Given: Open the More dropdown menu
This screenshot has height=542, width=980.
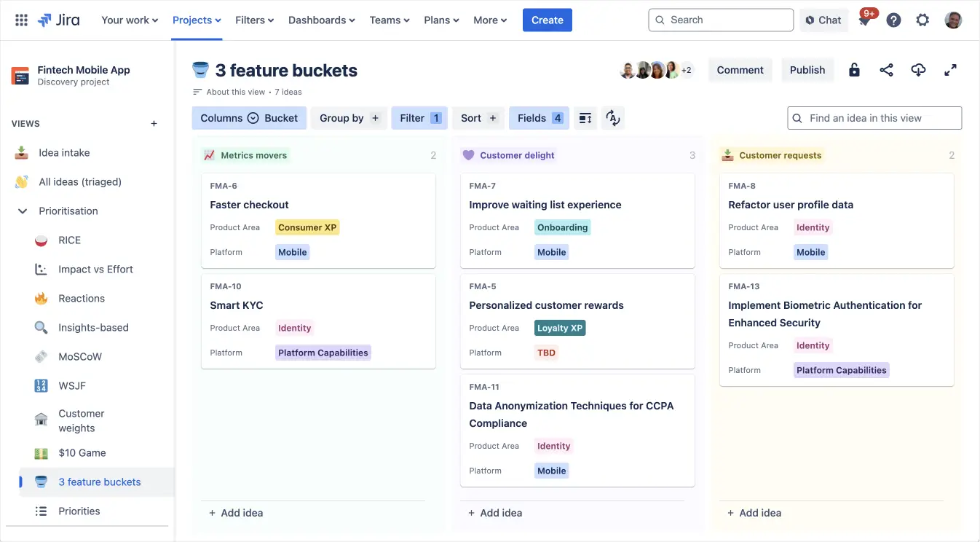Looking at the screenshot, I should pos(490,20).
